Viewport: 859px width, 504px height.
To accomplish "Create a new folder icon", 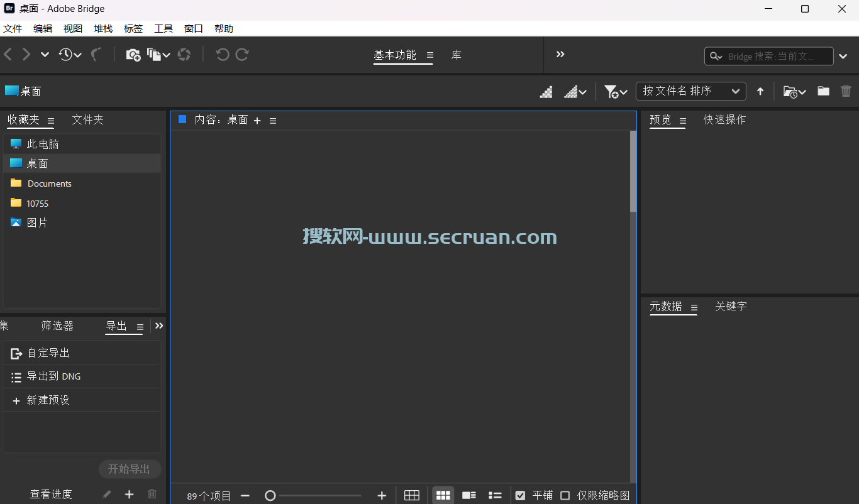I will [823, 91].
